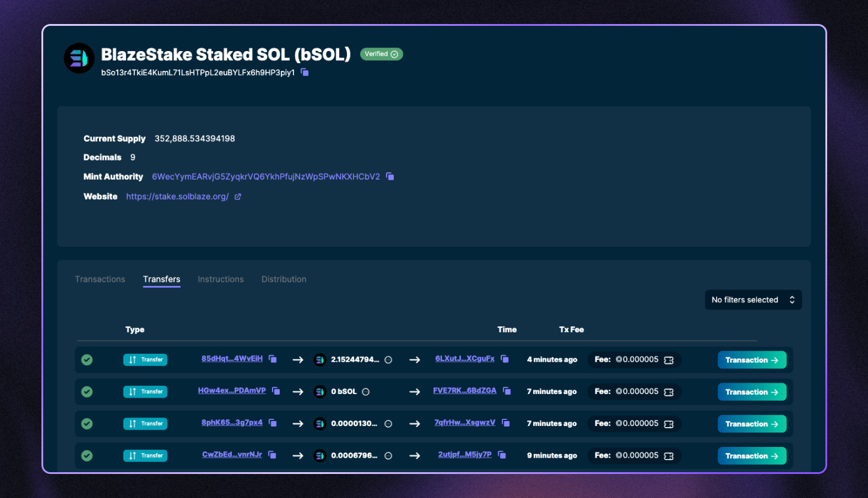The width and height of the screenshot is (868, 498).
Task: Click circle icon next to 0 bSOL amount
Action: [366, 392]
